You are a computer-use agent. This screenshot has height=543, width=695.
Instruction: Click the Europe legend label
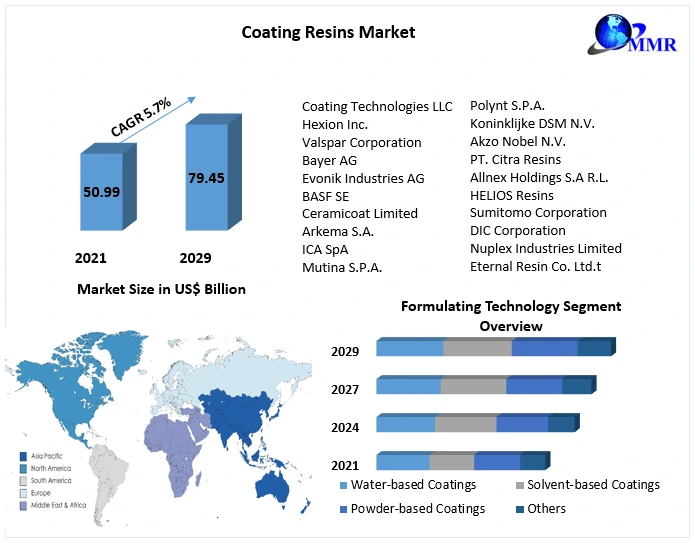[x=40, y=493]
